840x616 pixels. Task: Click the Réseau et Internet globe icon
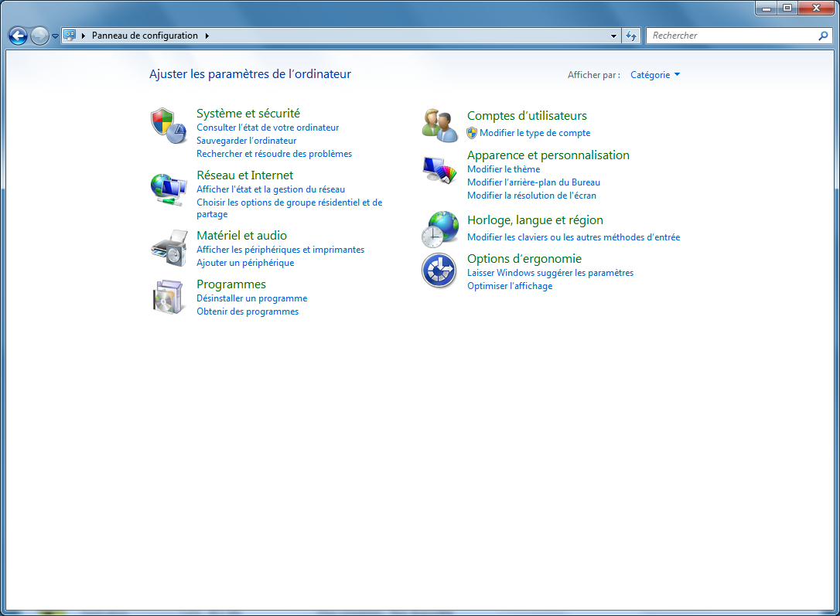click(x=169, y=189)
